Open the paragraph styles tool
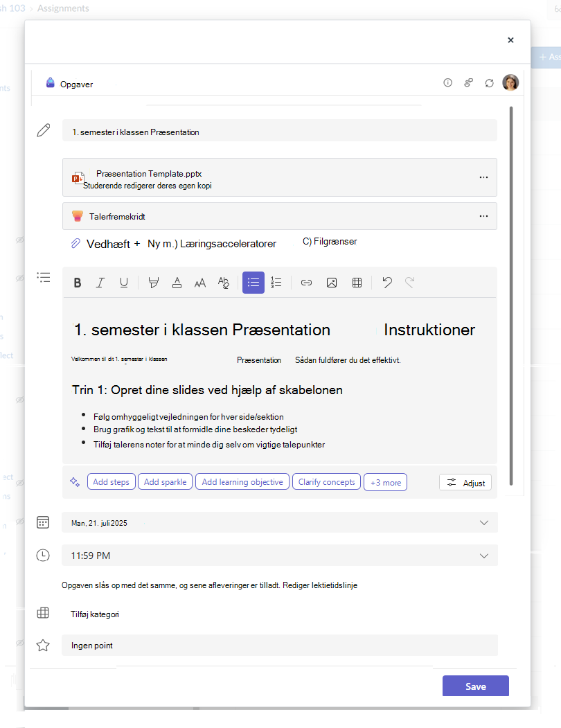Viewport: 561px width, 728px height. pyautogui.click(x=224, y=283)
